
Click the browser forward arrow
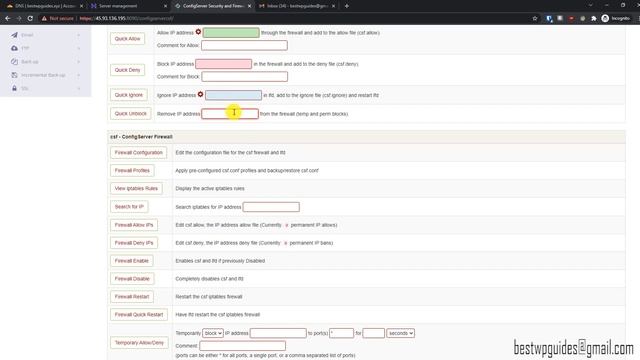pos(19,18)
